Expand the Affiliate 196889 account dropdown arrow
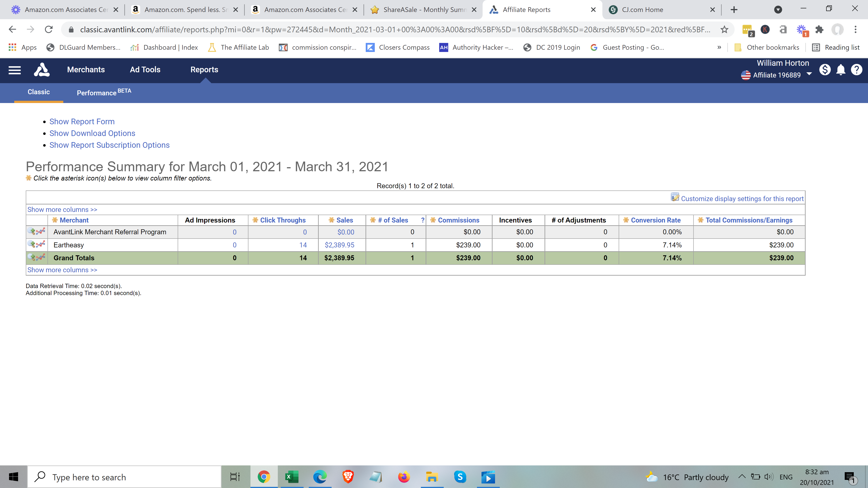 pos(809,74)
